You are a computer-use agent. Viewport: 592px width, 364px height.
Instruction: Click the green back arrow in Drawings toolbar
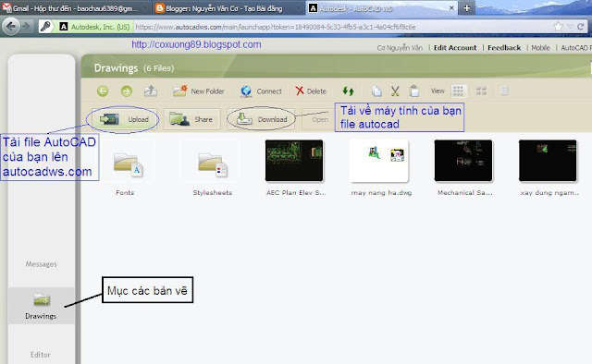tap(103, 91)
